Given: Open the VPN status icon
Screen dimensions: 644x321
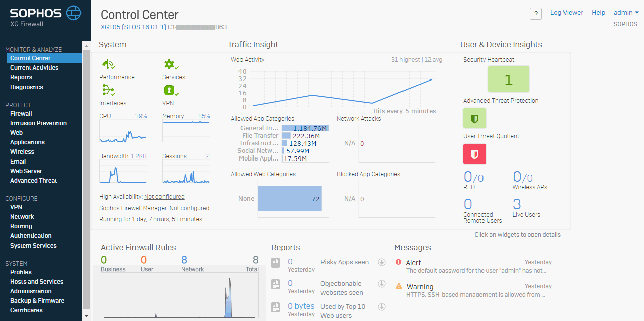Looking at the screenshot, I should coord(171,90).
